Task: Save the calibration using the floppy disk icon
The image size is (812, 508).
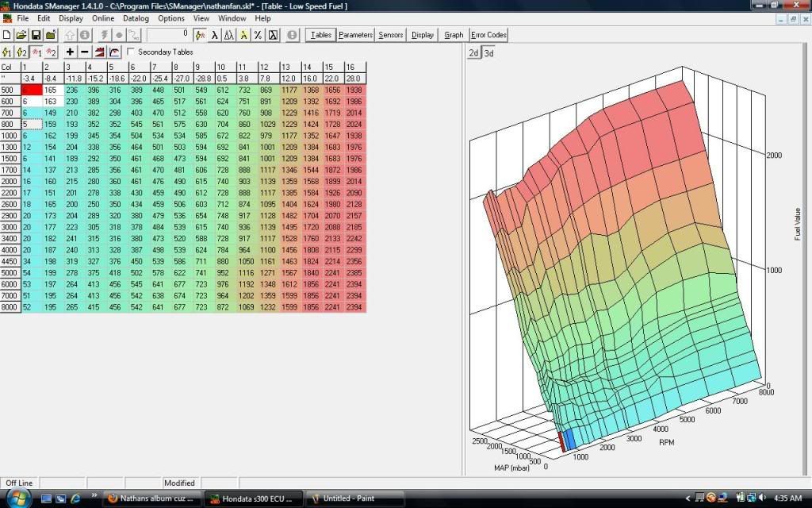Action: tap(36, 35)
